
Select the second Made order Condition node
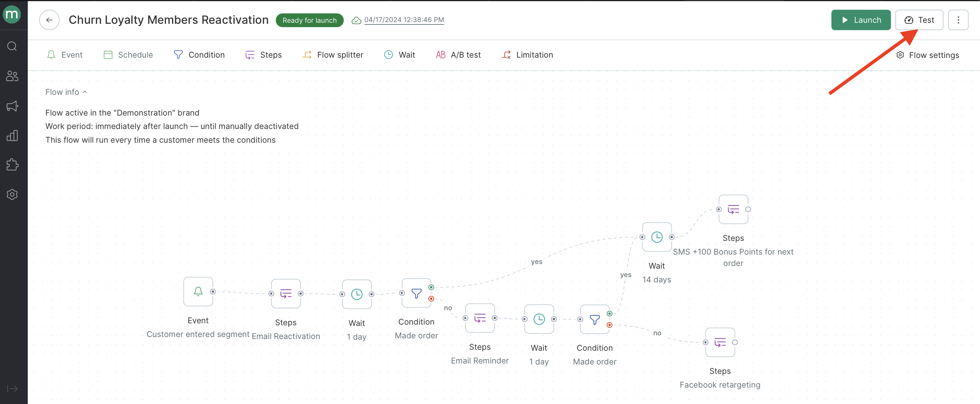coord(595,319)
